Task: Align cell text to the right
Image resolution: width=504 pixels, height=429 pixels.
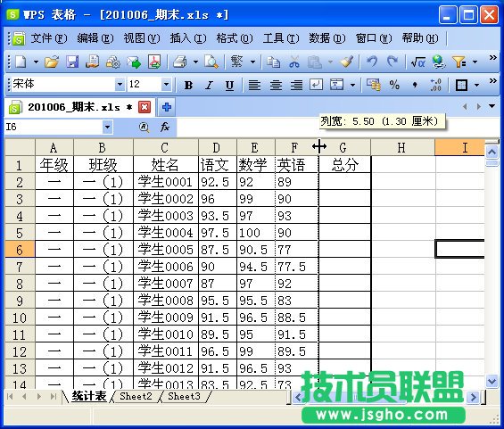Action: point(296,86)
